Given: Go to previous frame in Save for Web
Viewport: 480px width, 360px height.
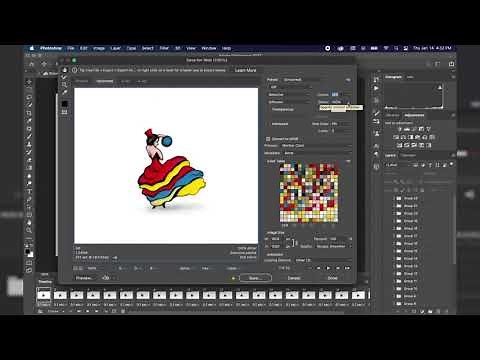Looking at the screenshot, I should pyautogui.click(x=319, y=268).
